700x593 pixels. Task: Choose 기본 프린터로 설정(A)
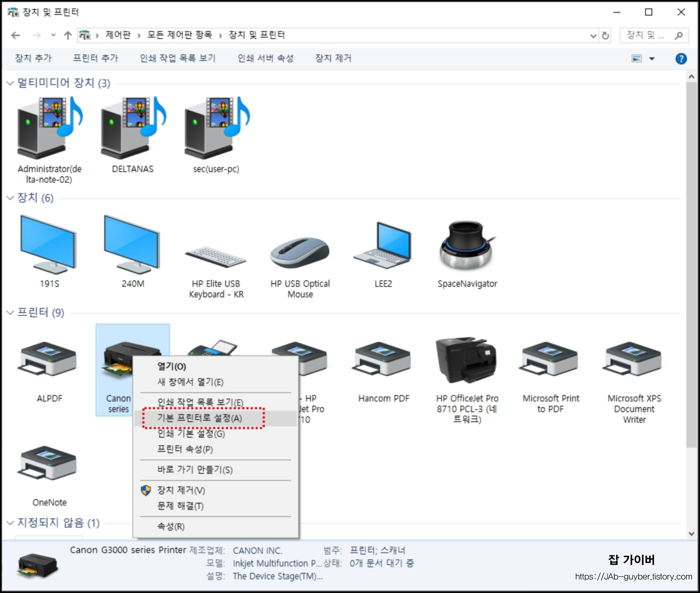216,418
